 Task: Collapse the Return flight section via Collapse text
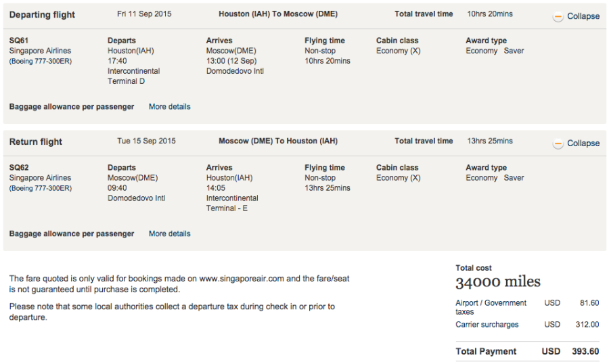click(583, 143)
